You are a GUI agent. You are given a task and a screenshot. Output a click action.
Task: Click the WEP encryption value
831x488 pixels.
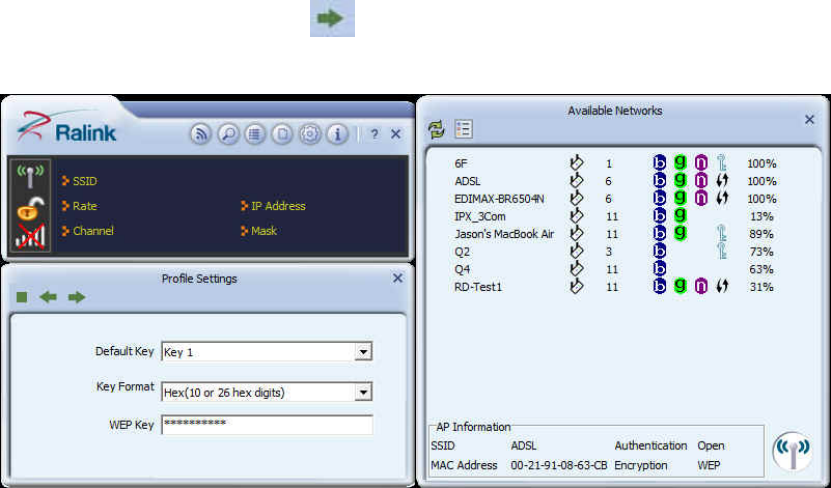click(709, 465)
